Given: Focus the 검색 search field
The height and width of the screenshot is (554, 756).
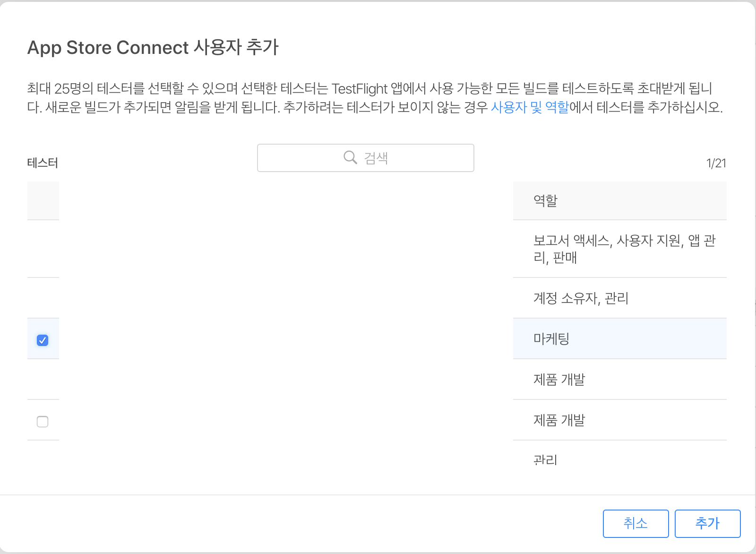Looking at the screenshot, I should [x=365, y=158].
